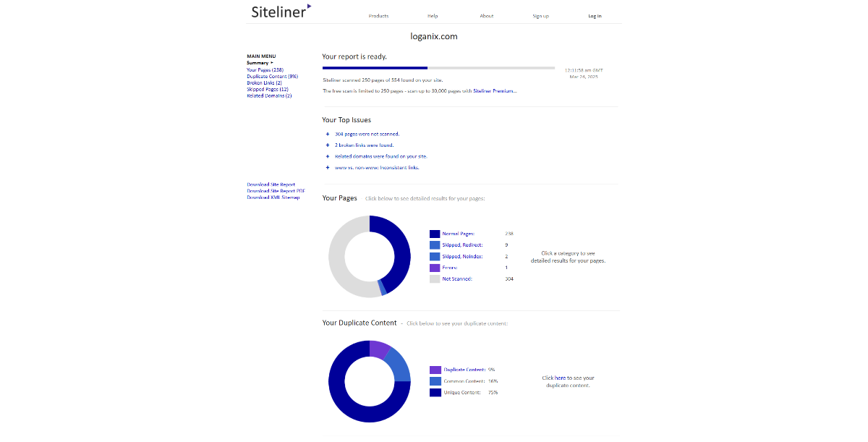Click the purple Duplicate Content legend swatch
Viewport: 868px width, 442px height.
tap(435, 370)
